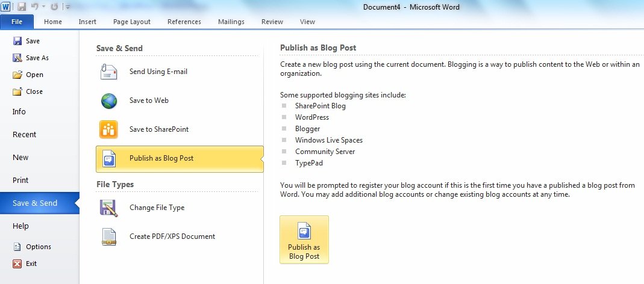Click the Save floppy disk icon in sidebar
644x284 pixels.
pyautogui.click(x=17, y=41)
